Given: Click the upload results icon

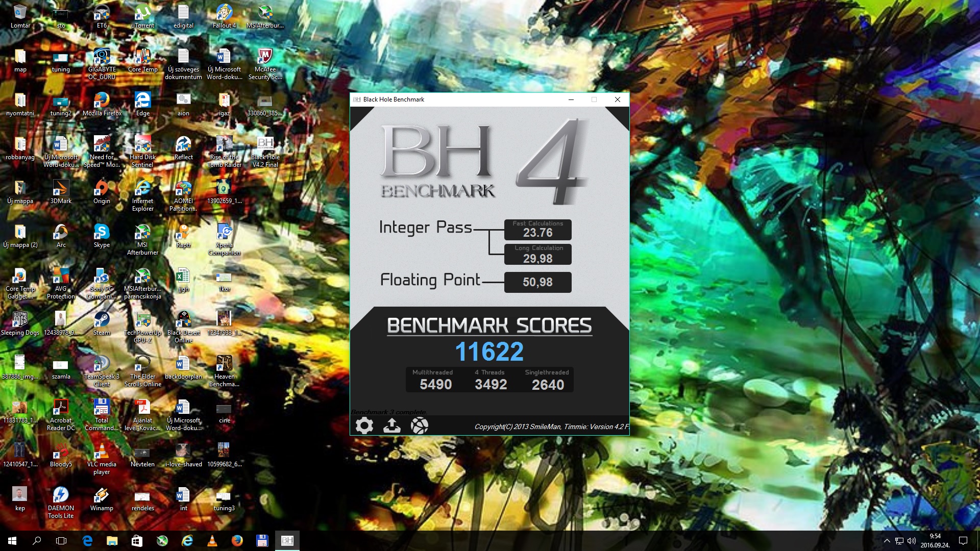Looking at the screenshot, I should point(391,425).
